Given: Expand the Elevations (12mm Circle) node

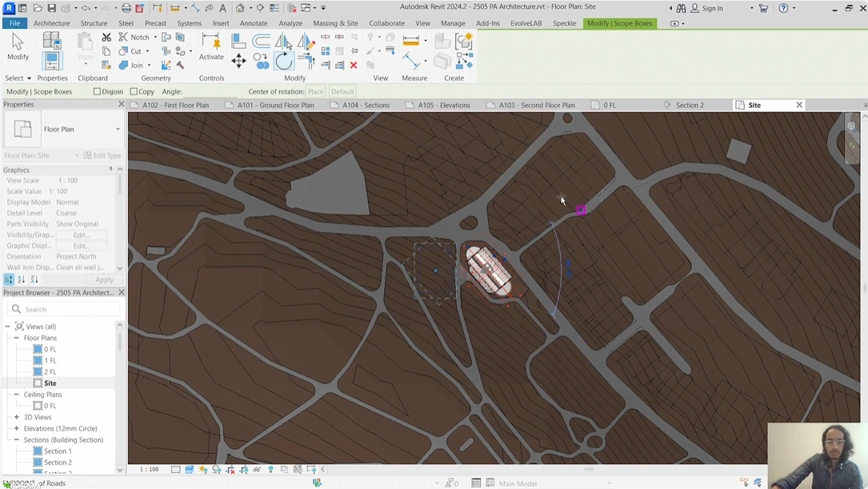Looking at the screenshot, I should coord(17,428).
